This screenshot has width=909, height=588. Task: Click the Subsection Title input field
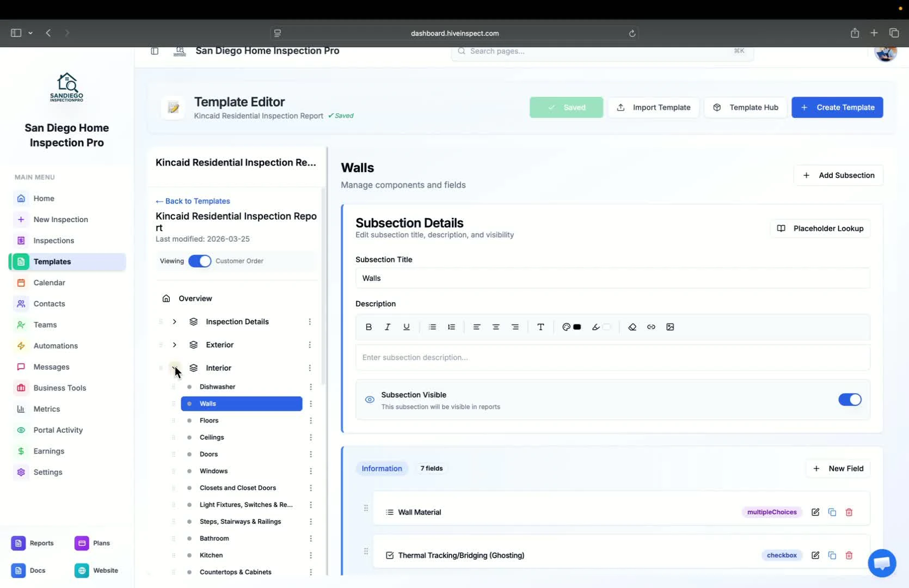(x=613, y=278)
